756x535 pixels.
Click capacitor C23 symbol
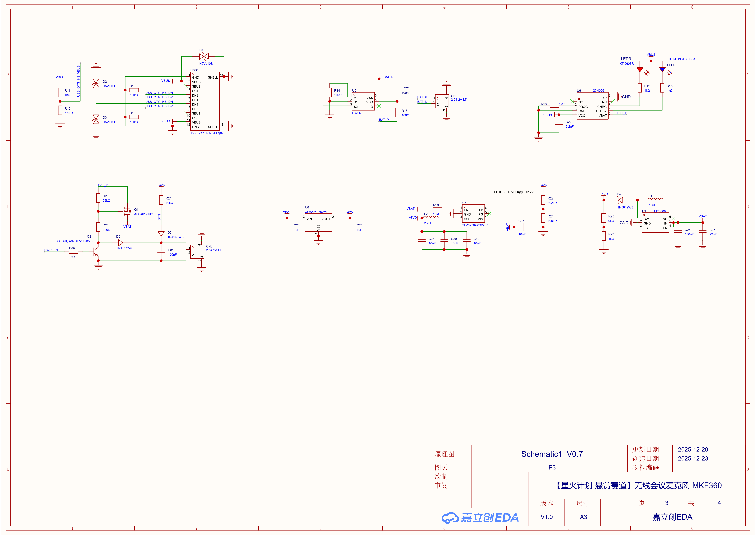[287, 227]
